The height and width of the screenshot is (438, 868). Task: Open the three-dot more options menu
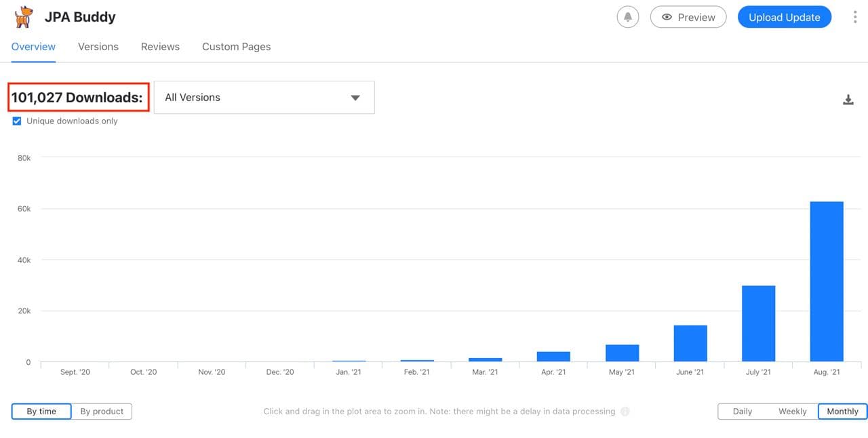pyautogui.click(x=854, y=17)
